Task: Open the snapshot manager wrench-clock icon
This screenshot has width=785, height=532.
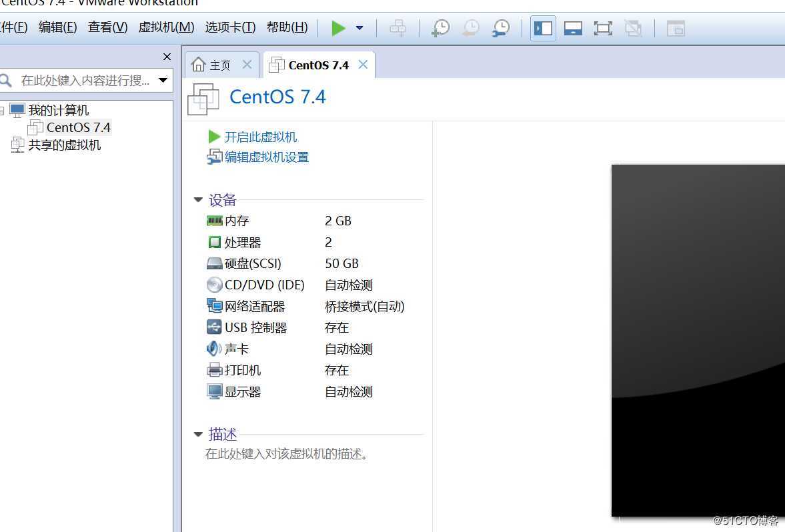Action: click(501, 28)
